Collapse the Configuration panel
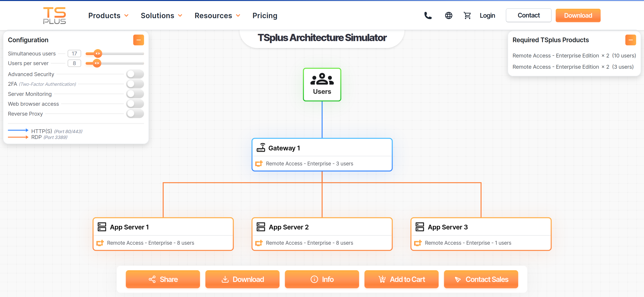 (138, 40)
